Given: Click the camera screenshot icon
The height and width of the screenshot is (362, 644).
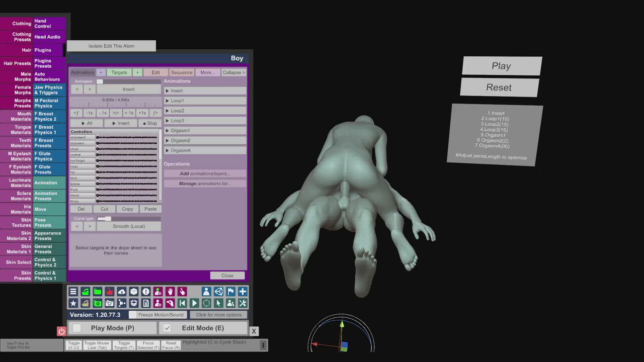Looking at the screenshot, I should 110,303.
